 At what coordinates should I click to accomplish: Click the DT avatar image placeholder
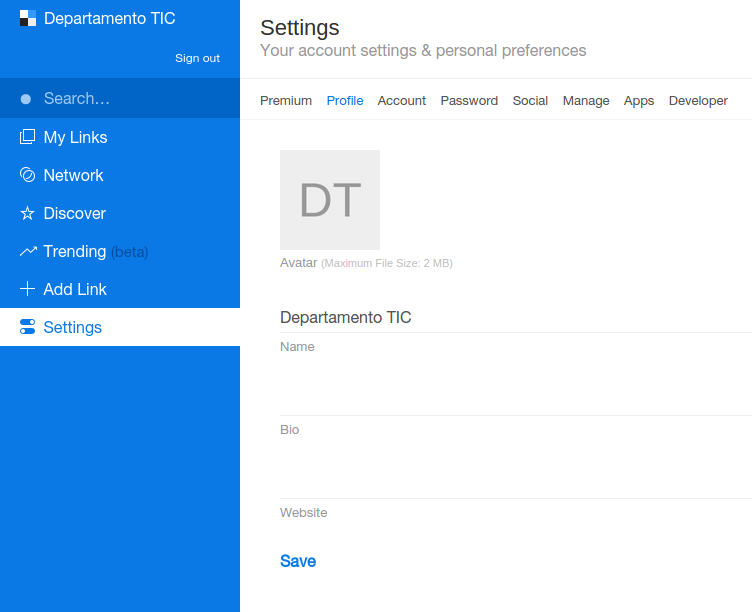(x=330, y=200)
